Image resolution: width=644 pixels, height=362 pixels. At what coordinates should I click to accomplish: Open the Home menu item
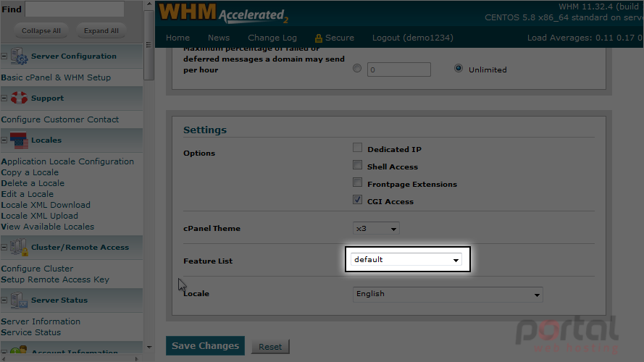[x=177, y=38]
